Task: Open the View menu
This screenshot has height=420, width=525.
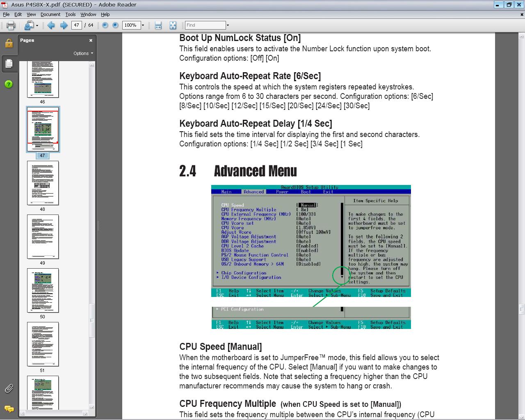Action: [x=31, y=14]
